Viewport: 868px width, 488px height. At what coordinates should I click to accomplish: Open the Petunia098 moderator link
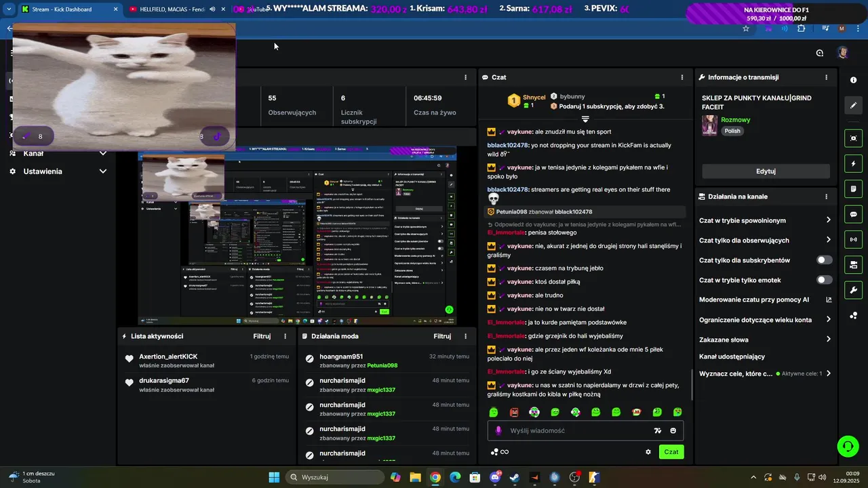[x=382, y=365]
